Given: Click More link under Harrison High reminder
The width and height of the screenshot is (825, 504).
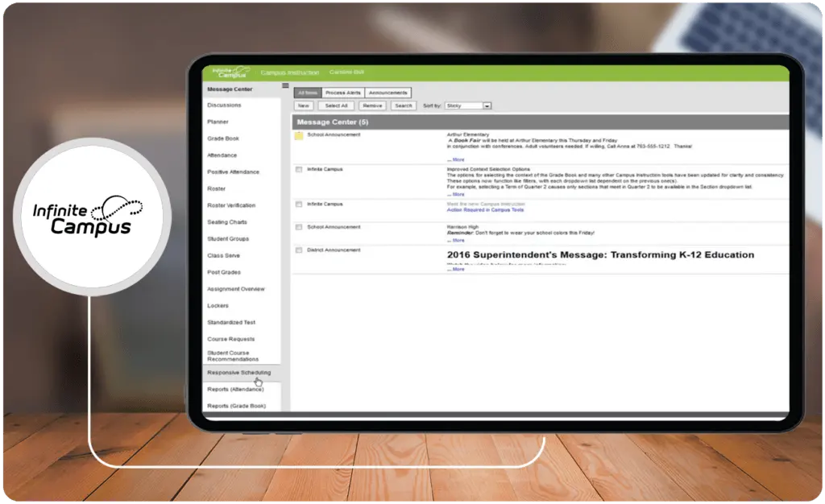Looking at the screenshot, I should click(456, 241).
